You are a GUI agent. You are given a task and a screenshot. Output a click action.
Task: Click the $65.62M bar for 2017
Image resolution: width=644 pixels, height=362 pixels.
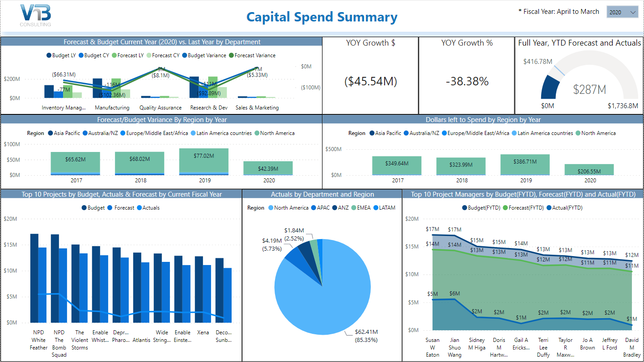pos(75,162)
